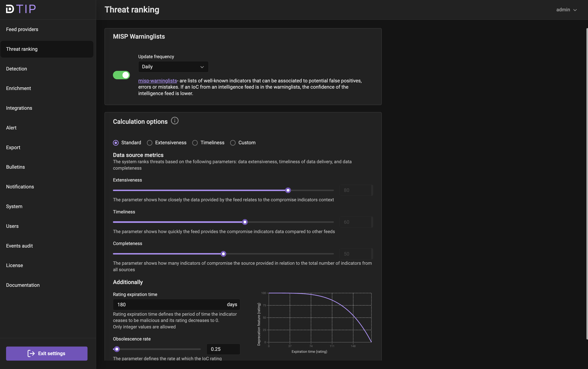Expand the admin user menu
The height and width of the screenshot is (369, 588).
pyautogui.click(x=566, y=10)
